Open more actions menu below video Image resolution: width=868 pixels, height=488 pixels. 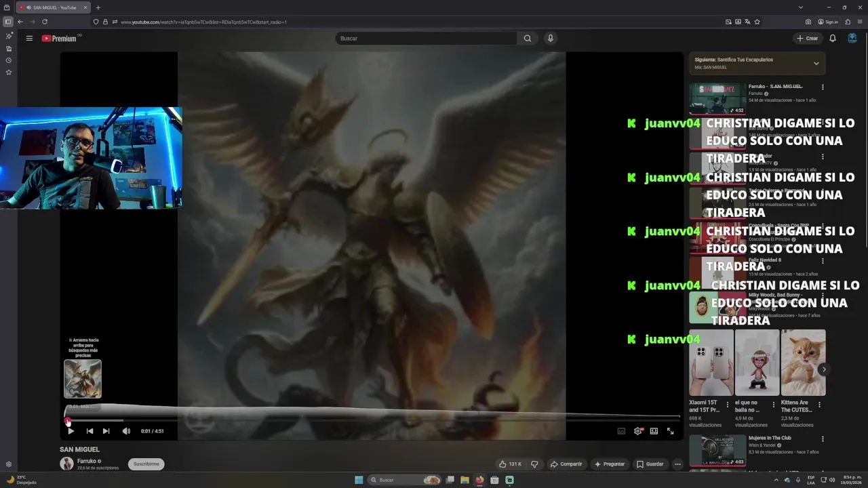click(677, 464)
